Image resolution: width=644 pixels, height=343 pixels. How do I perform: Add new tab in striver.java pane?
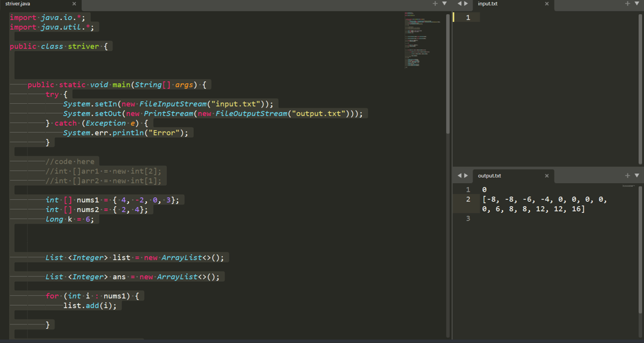click(x=435, y=4)
